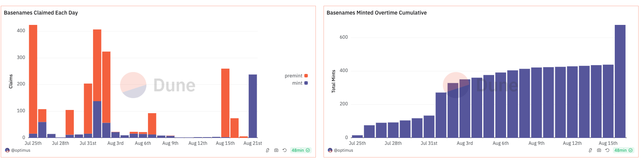Viewport: 644px width, 164px height.
Task: Click the optimus avatar in the Claimed Each Day panel
Action: click(7, 150)
